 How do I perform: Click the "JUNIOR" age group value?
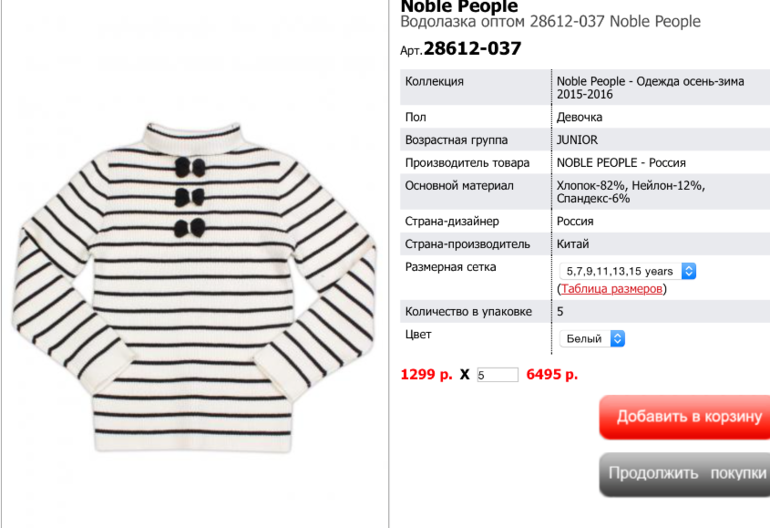tap(577, 140)
